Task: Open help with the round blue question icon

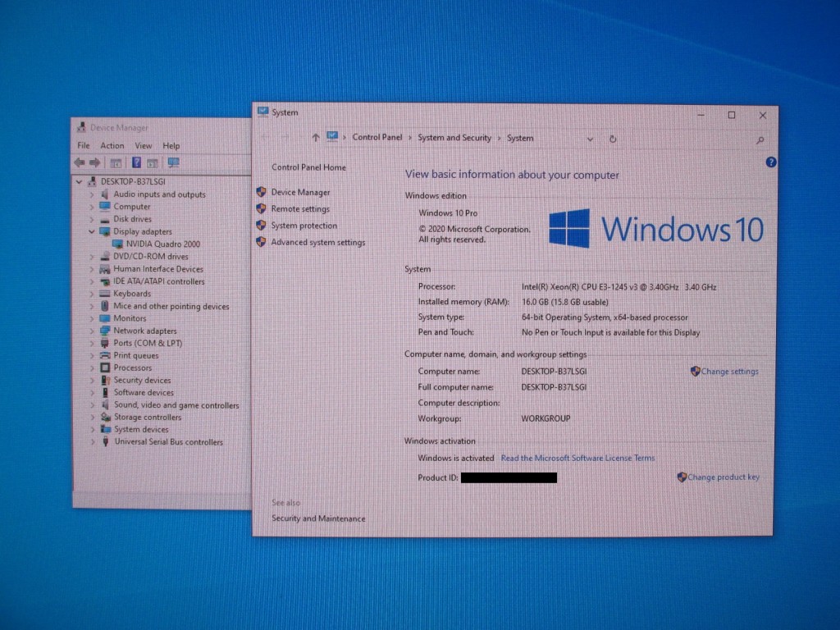Action: (x=771, y=162)
